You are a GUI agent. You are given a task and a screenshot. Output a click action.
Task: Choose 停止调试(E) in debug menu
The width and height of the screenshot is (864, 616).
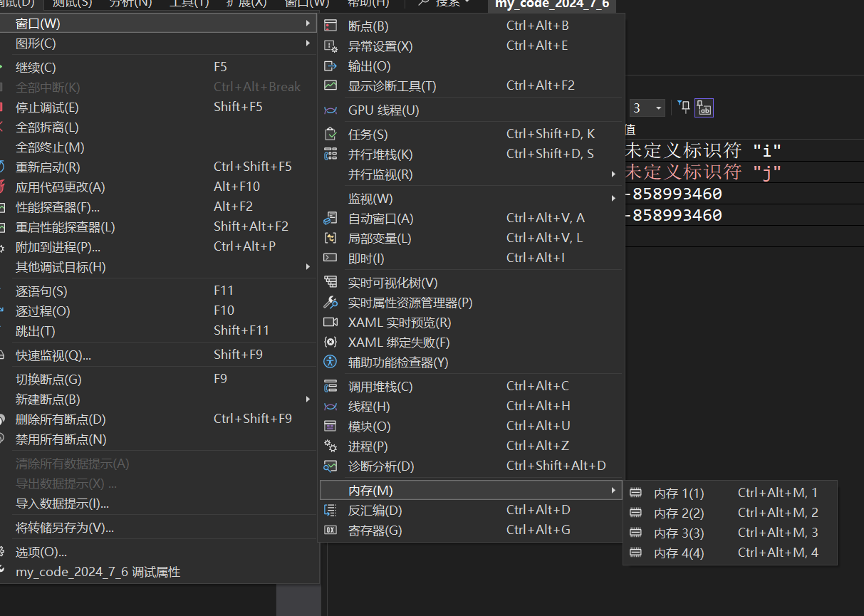tap(47, 108)
